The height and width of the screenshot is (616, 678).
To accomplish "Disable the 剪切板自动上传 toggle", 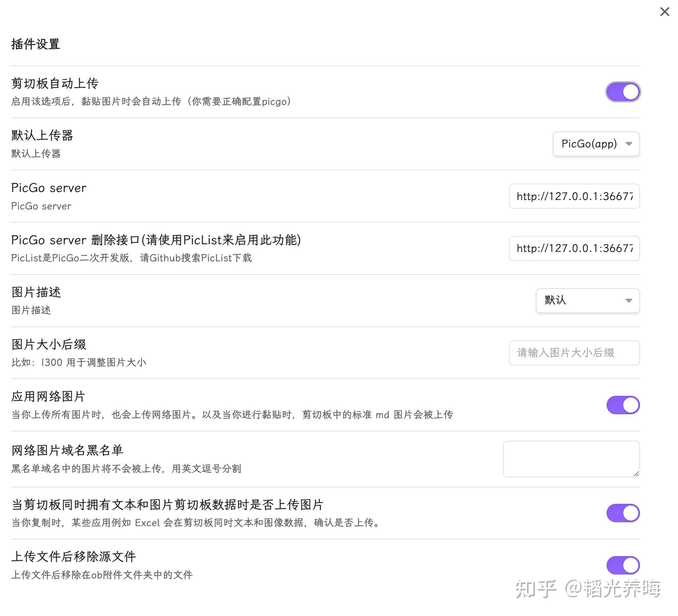I will [x=623, y=92].
